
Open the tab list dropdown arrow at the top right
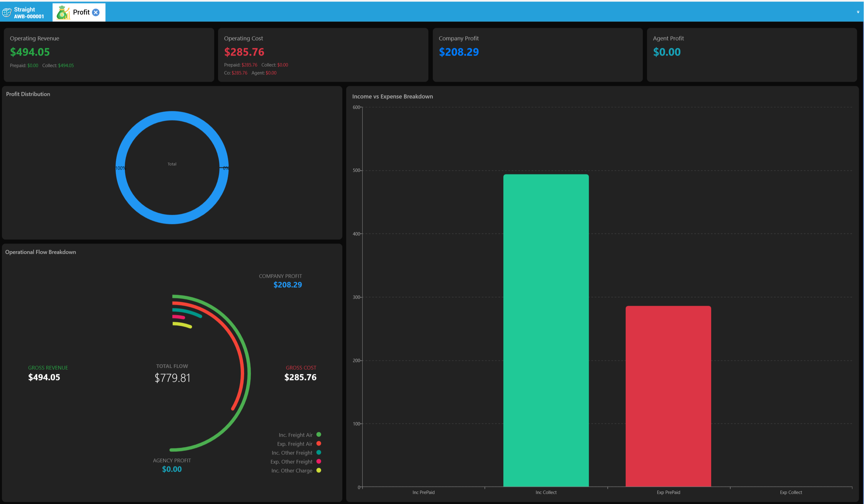[858, 12]
